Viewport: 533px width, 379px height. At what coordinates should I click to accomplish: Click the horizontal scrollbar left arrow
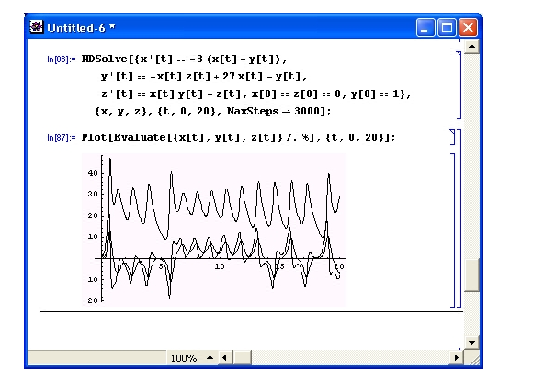pyautogui.click(x=224, y=358)
